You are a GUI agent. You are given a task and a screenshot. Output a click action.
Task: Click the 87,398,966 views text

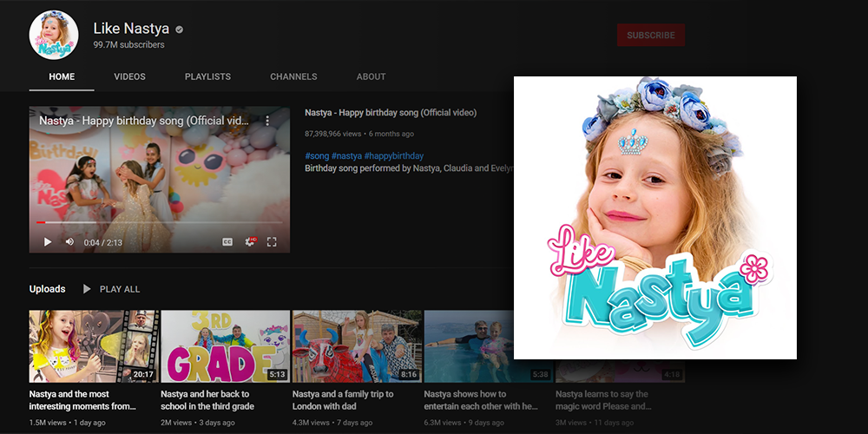tap(332, 134)
